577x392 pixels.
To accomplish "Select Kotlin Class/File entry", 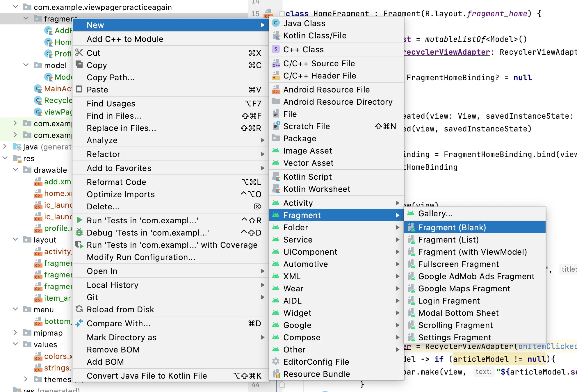I will 315,35.
